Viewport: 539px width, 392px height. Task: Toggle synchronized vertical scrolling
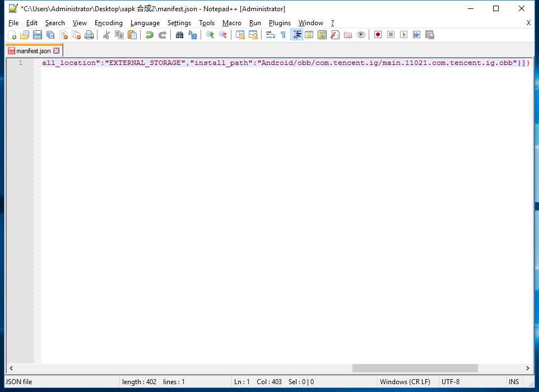tap(240, 35)
